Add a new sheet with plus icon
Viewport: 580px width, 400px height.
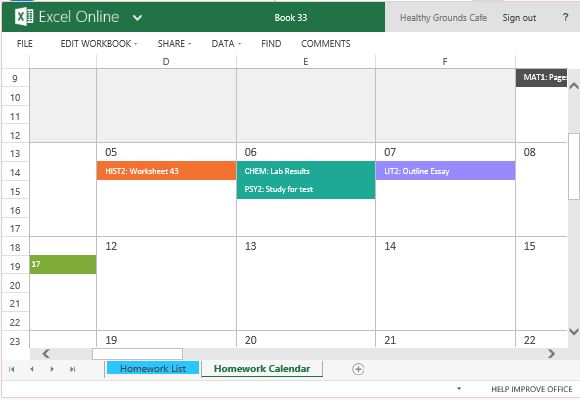pyautogui.click(x=358, y=369)
